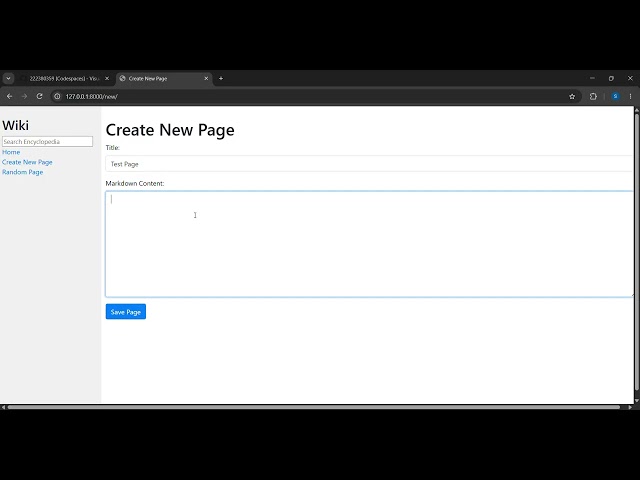Click the Wiki heading text
The image size is (640, 480).
click(16, 125)
